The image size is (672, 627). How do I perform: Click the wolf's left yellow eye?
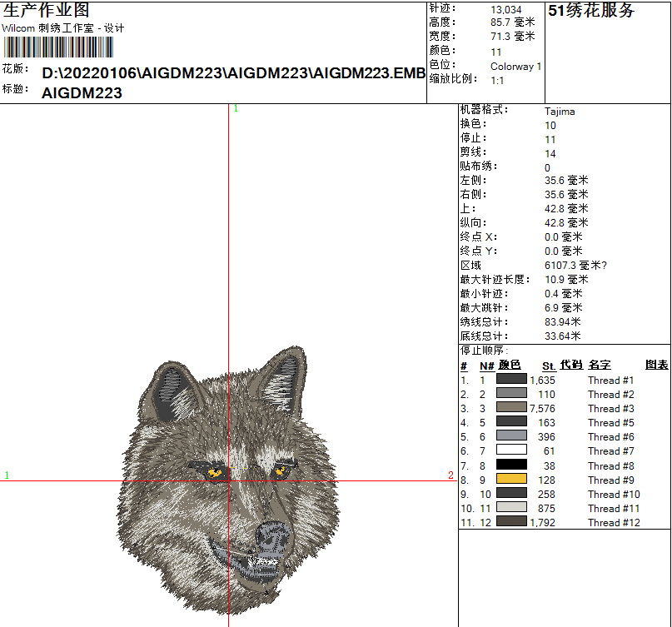215,474
